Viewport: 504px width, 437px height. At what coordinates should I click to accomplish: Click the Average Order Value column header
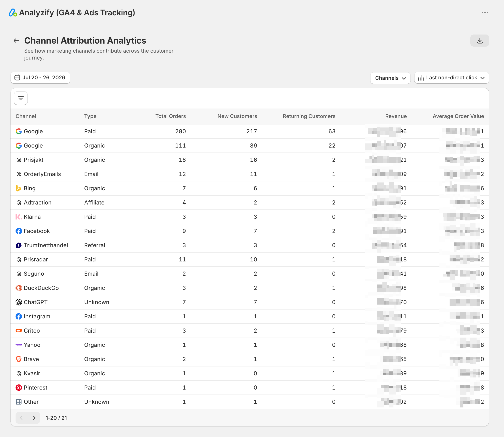tap(458, 116)
